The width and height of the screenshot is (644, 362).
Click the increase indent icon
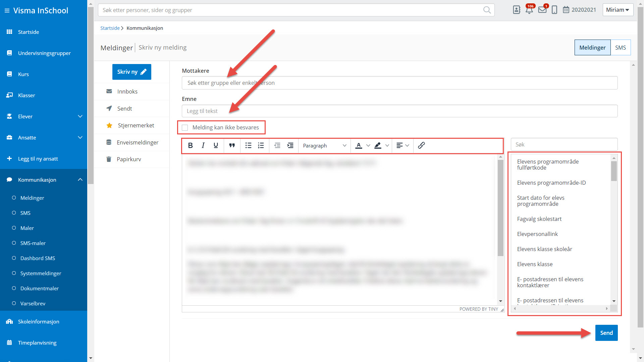tap(290, 145)
